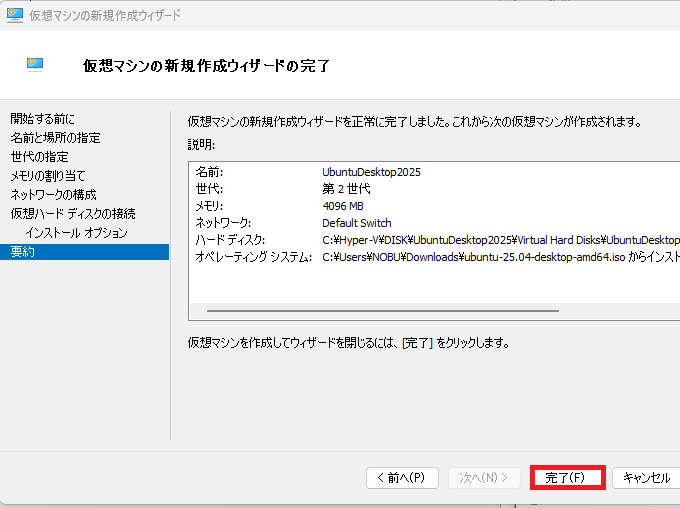680x508 pixels.
Task: Click the window title 仮想マシンの新規作成ウィザード
Action: coord(105,16)
